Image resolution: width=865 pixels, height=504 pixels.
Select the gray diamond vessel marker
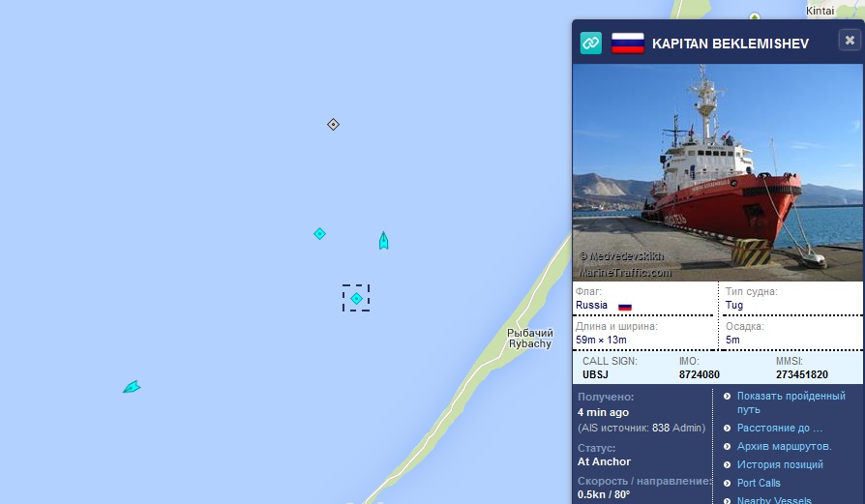click(x=333, y=125)
